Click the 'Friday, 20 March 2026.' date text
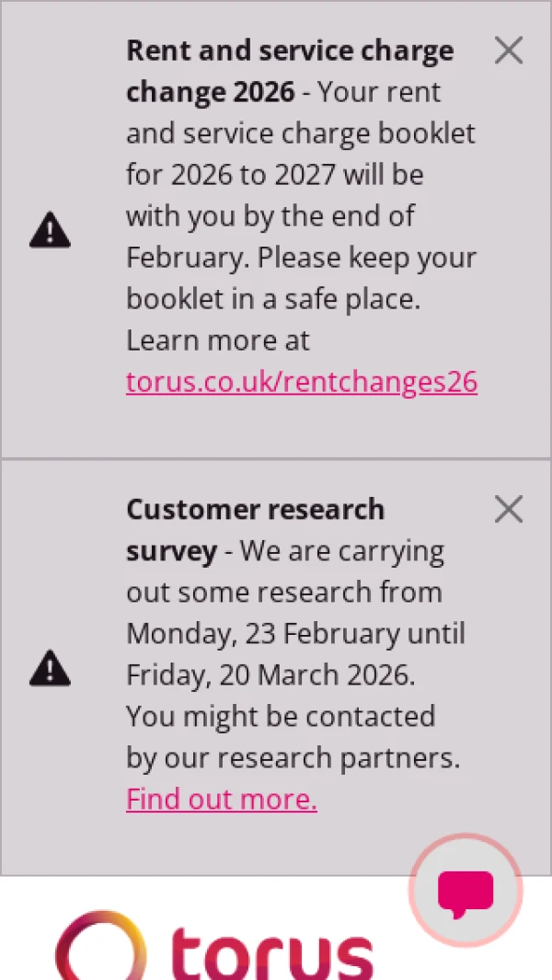The height and width of the screenshot is (980, 552). [x=270, y=675]
